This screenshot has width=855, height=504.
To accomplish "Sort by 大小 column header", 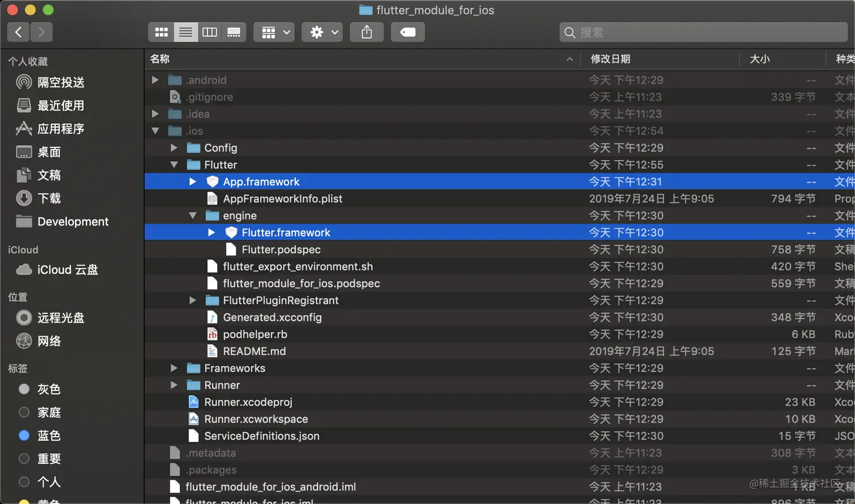I will [x=783, y=59].
